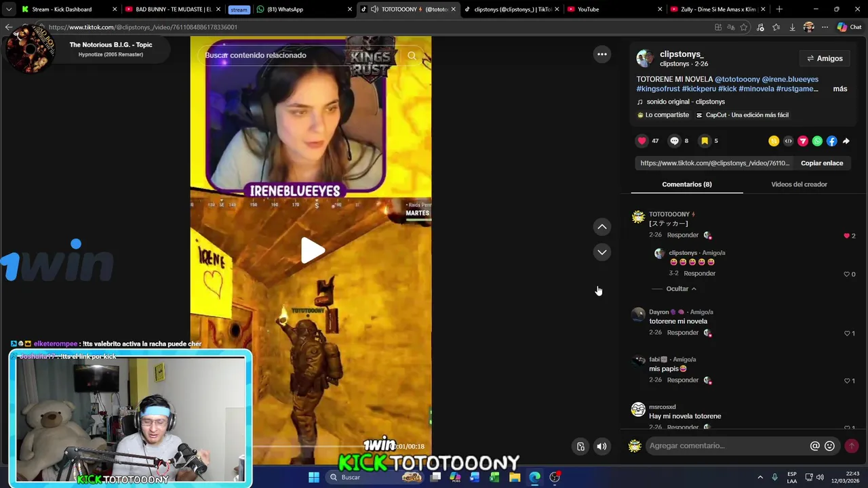Expand the description with 'más'
The width and height of the screenshot is (868, 488).
coord(840,89)
